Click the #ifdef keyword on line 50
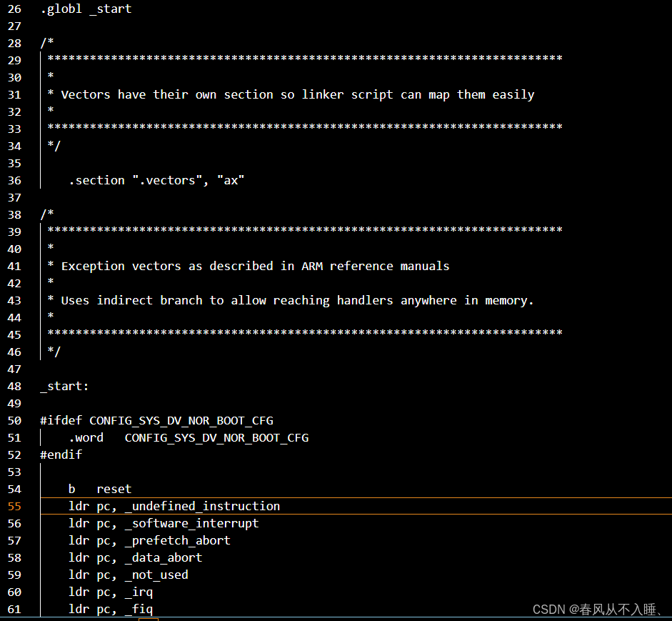The image size is (672, 621). tap(60, 420)
